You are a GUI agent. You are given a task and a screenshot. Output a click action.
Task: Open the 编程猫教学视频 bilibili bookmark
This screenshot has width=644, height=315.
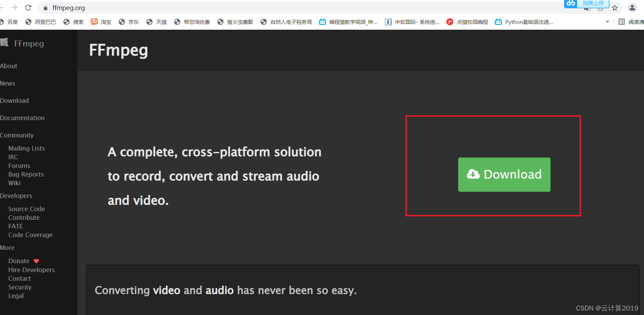[x=348, y=22]
